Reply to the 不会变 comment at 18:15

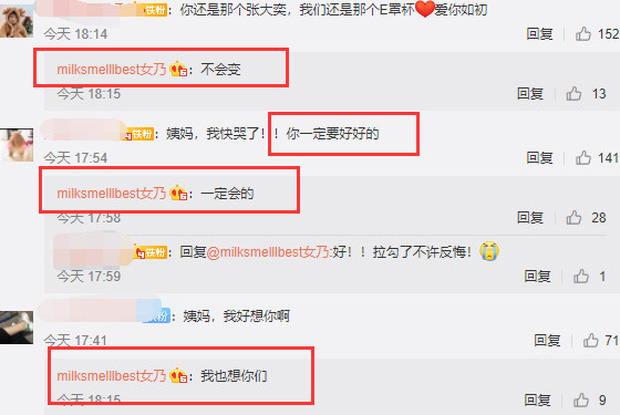point(530,94)
